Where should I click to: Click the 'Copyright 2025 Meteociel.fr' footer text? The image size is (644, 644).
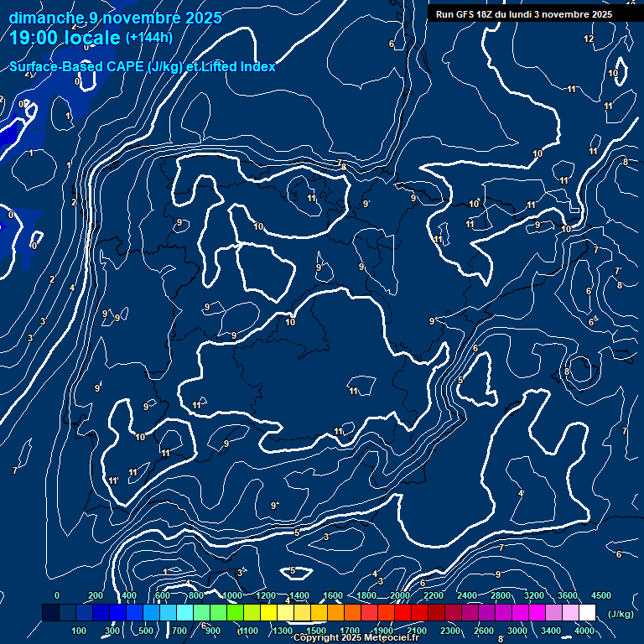[x=356, y=637]
